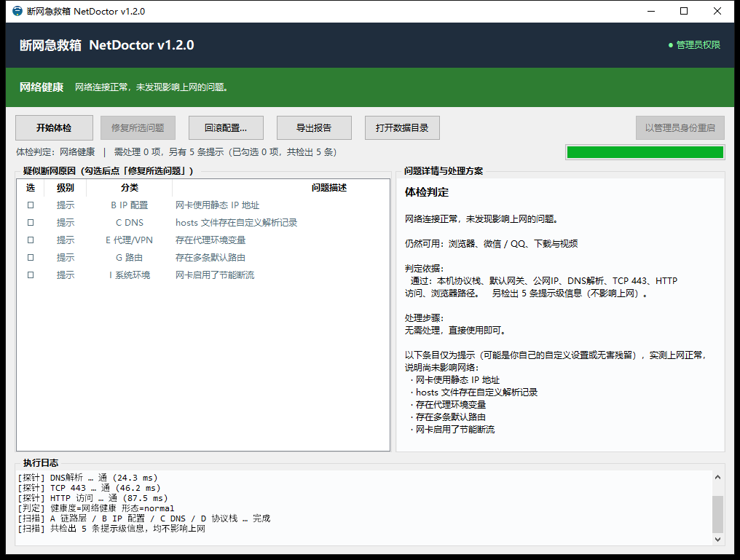Click the 管理员权限 status indicator
The image size is (740, 560).
coord(694,45)
